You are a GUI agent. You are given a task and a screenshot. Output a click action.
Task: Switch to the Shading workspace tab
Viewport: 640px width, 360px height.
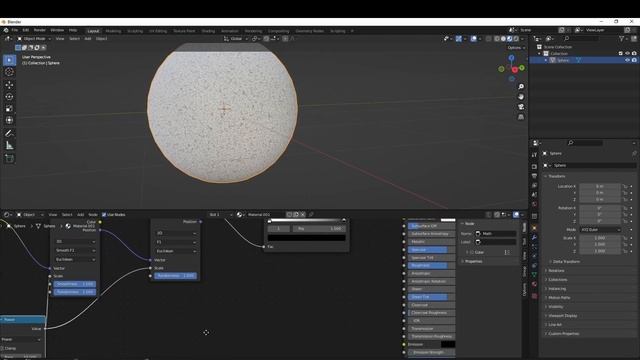coord(208,31)
